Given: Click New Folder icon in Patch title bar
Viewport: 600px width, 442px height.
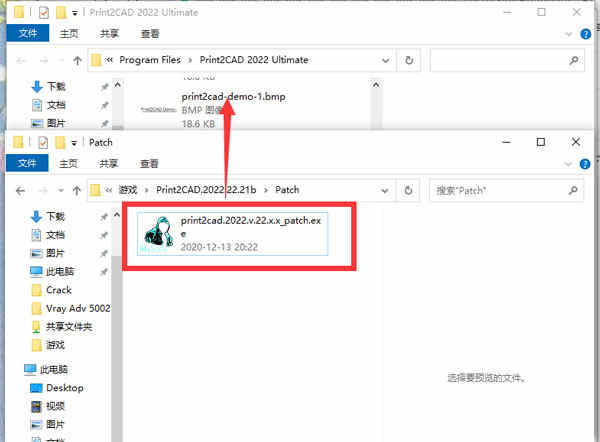Looking at the screenshot, I should tap(60, 143).
